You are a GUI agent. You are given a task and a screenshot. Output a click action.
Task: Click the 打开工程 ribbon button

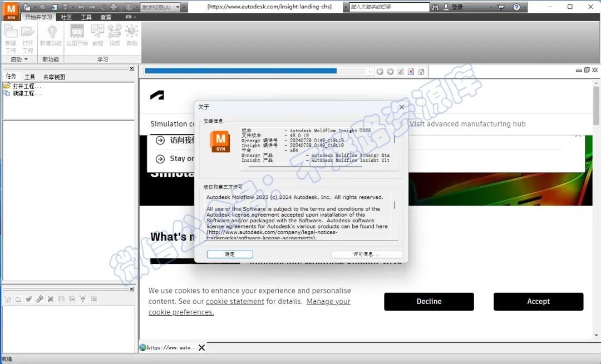(x=28, y=39)
